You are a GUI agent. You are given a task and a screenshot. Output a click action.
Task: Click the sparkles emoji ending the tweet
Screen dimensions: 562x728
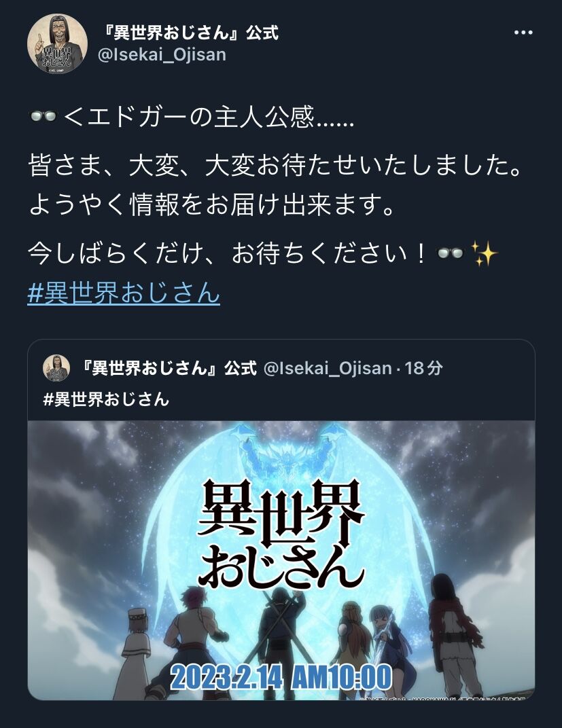pos(484,254)
